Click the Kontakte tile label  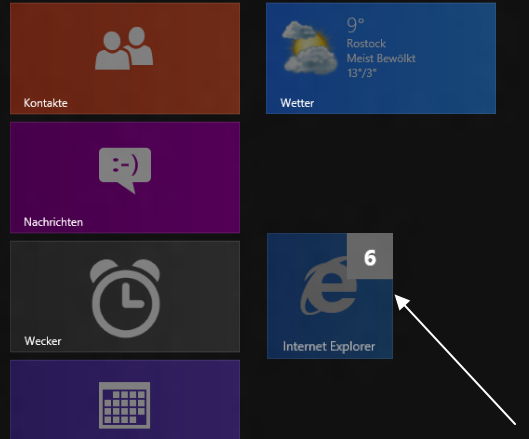coord(46,103)
